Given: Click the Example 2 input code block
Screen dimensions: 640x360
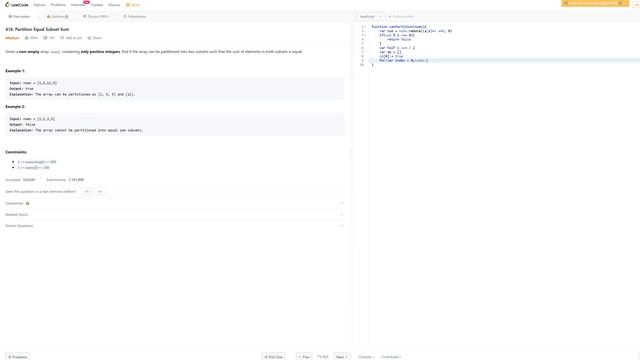Looking at the screenshot, I should click(174, 124).
